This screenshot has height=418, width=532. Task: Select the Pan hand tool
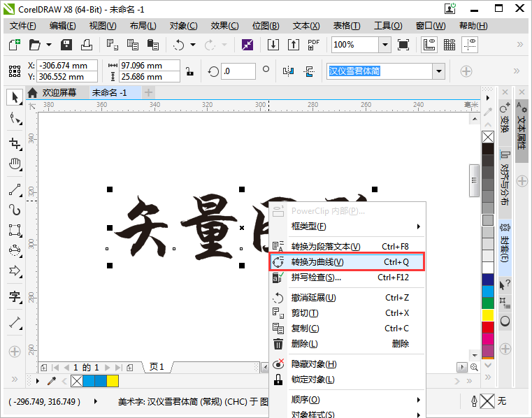pos(14,165)
